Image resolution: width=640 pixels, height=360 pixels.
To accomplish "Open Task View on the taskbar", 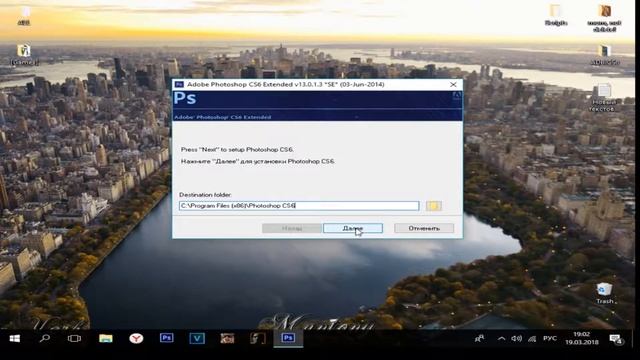I will (x=74, y=338).
